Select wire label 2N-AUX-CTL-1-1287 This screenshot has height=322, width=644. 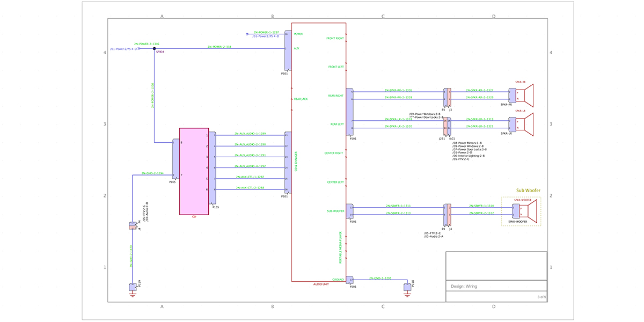coord(250,177)
